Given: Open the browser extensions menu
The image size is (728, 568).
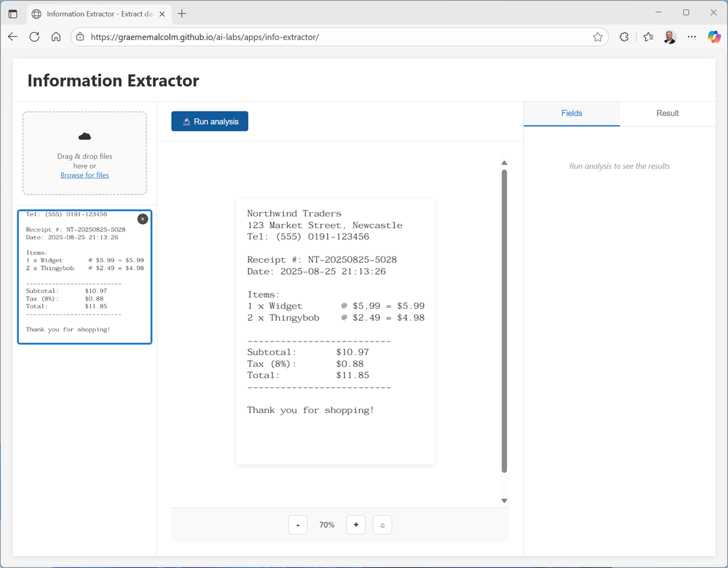Looking at the screenshot, I should [624, 36].
